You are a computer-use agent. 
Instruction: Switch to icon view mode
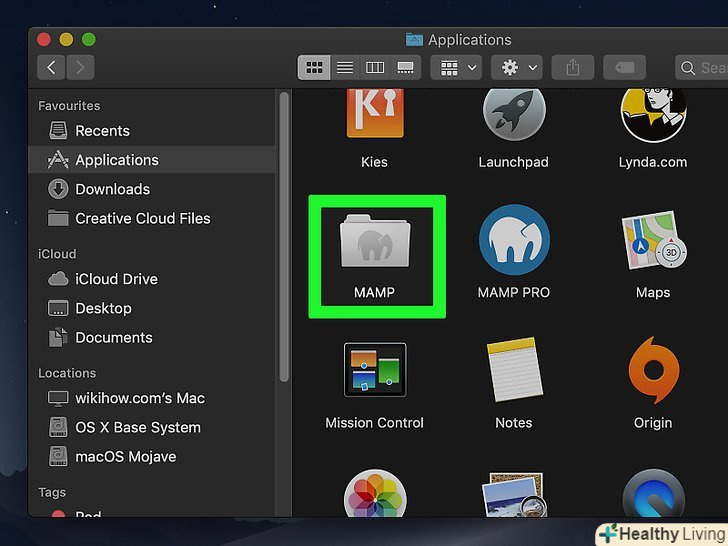point(314,68)
